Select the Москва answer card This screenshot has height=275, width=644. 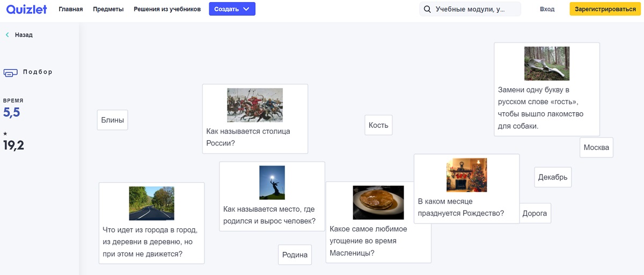coord(596,148)
